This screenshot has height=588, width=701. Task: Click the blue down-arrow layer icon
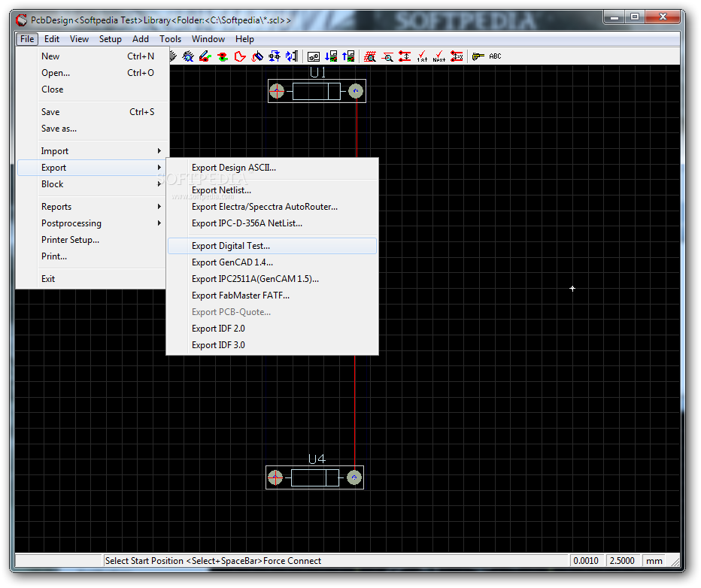(331, 56)
